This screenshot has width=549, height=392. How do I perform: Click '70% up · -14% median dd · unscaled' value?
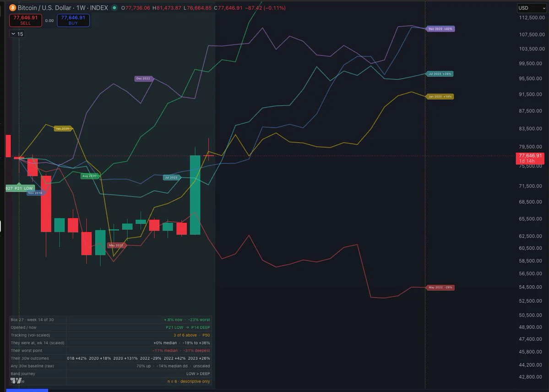click(x=174, y=366)
